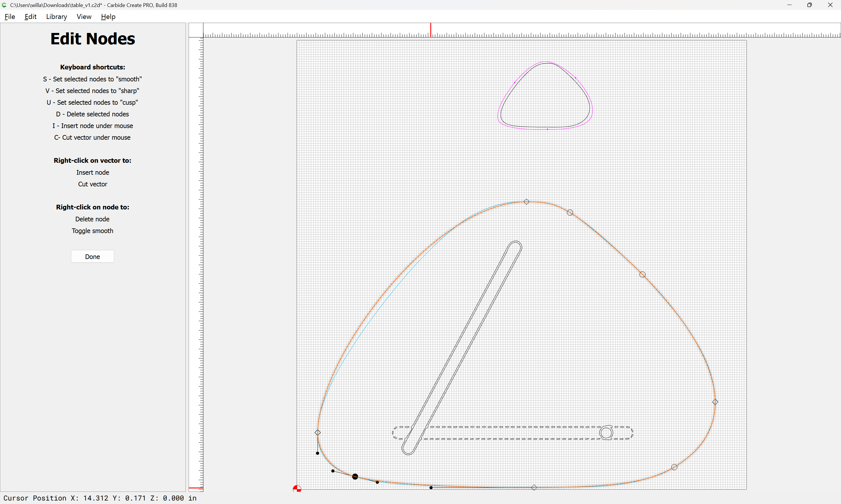Open the File menu
The height and width of the screenshot is (504, 841).
coord(10,17)
